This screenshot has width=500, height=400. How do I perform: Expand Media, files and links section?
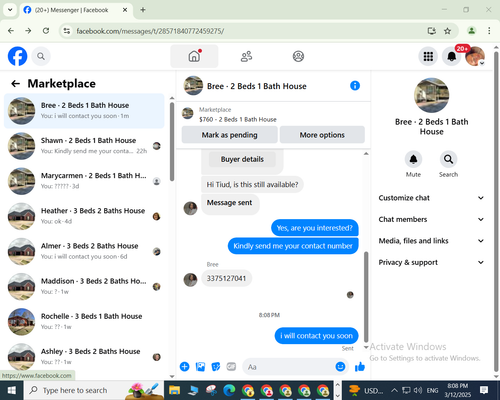pyautogui.click(x=431, y=241)
